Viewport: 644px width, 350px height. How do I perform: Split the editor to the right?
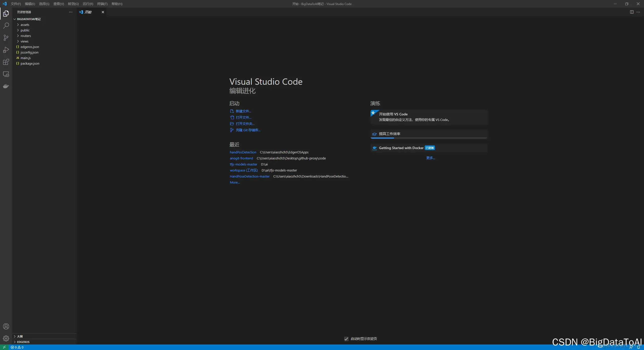point(632,12)
